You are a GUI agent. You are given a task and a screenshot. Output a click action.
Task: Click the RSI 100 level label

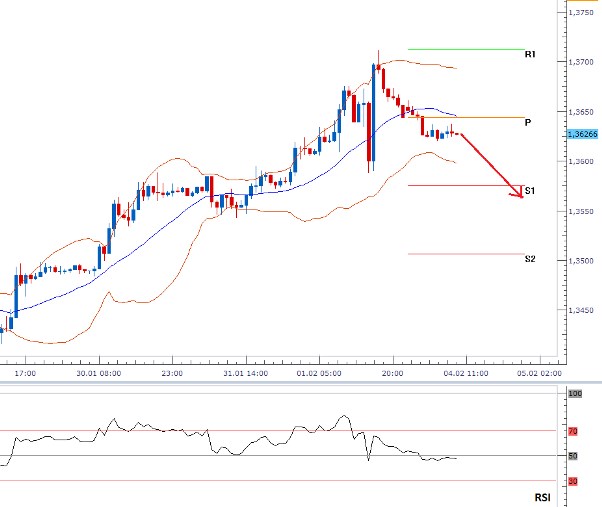[575, 393]
